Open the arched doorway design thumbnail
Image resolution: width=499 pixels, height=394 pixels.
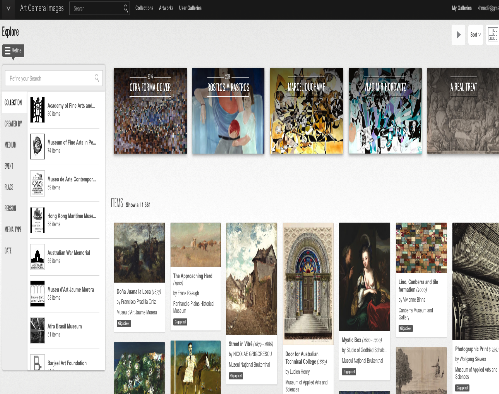click(x=308, y=284)
